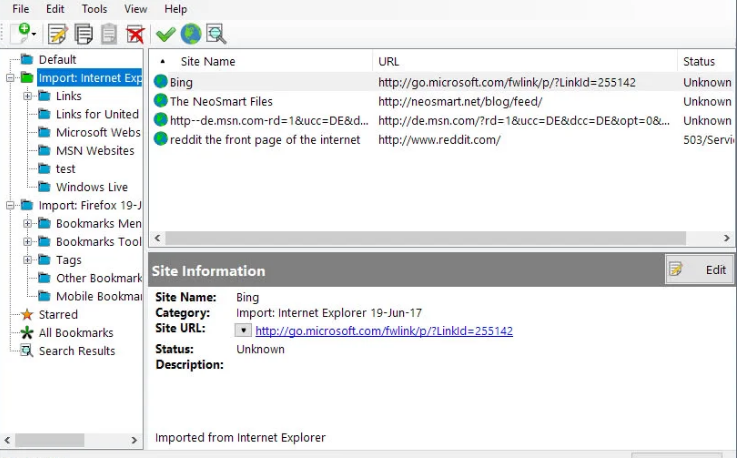Select Import: Internet Explorer category
Viewport: 737px width, 458px height.
click(x=90, y=78)
